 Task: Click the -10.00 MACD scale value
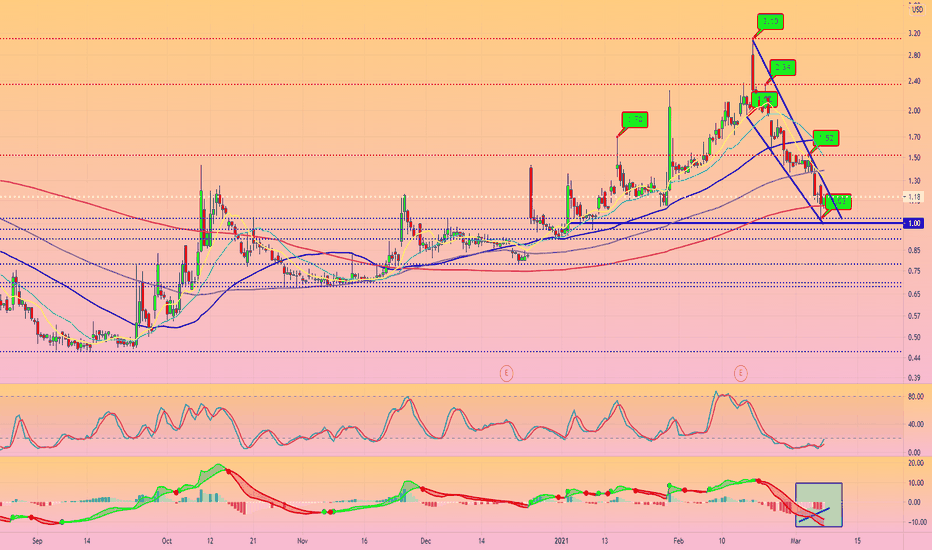pos(916,523)
